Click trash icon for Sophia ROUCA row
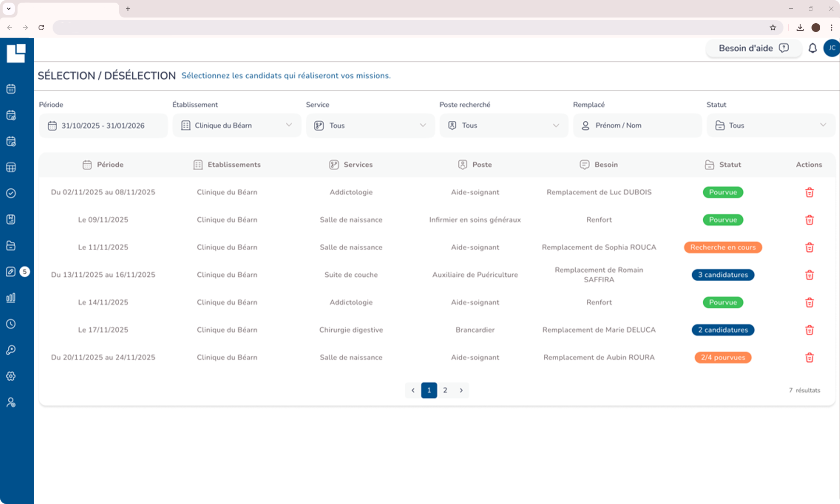Screen dimensions: 840x504 809,247
